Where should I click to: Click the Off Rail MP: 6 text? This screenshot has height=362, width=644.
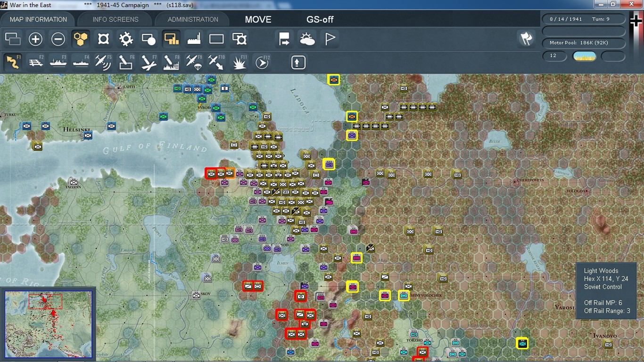click(603, 303)
